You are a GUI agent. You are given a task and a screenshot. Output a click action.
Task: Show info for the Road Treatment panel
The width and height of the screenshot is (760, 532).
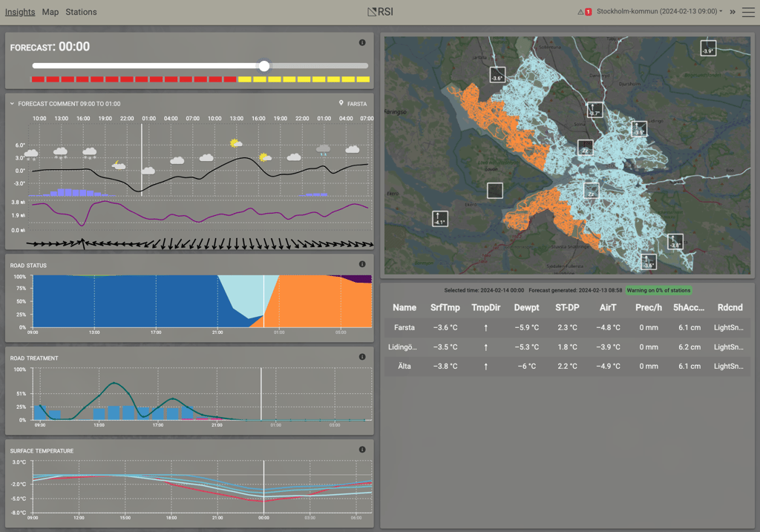click(362, 357)
